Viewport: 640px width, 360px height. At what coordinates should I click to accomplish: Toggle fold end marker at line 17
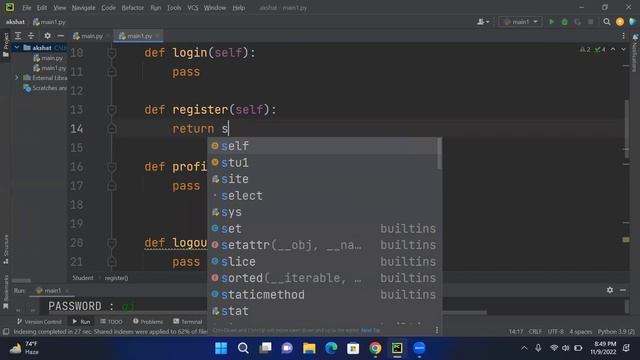coord(111,186)
